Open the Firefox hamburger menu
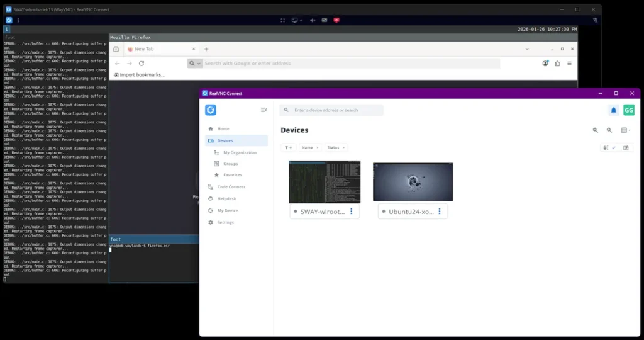This screenshot has width=644, height=340. tap(569, 64)
